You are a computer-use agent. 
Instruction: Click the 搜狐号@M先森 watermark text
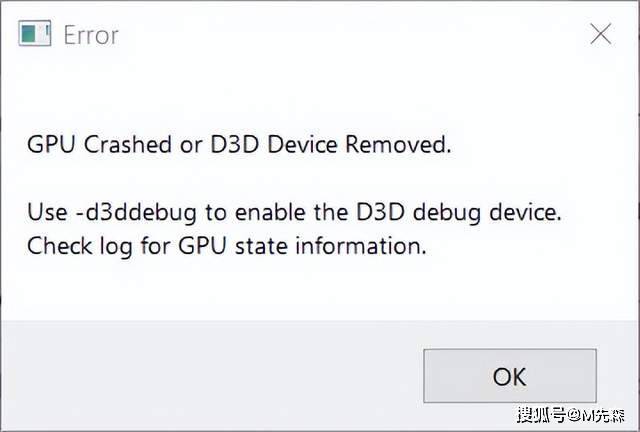click(571, 416)
